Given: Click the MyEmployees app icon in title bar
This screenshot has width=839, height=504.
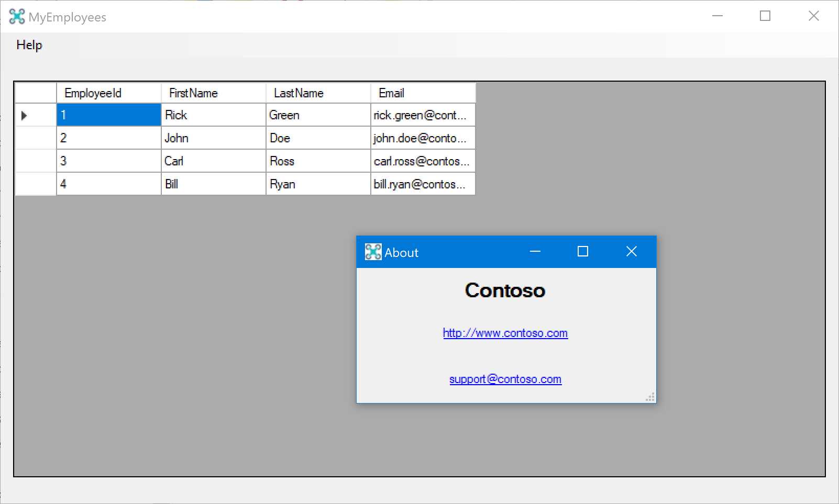Looking at the screenshot, I should click(17, 17).
